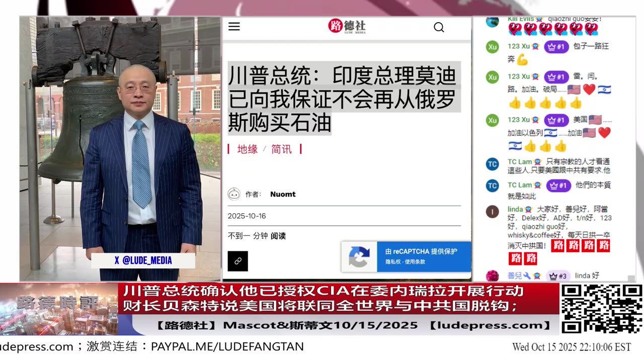This screenshot has height=362, width=644.
Task: Click #3 crown badge next to 善兒
Action: click(x=558, y=276)
